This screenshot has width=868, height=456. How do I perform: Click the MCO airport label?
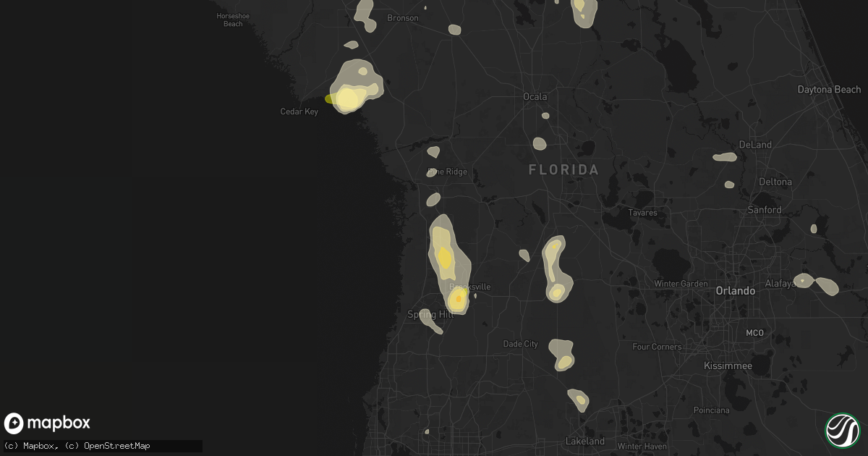[x=754, y=333]
